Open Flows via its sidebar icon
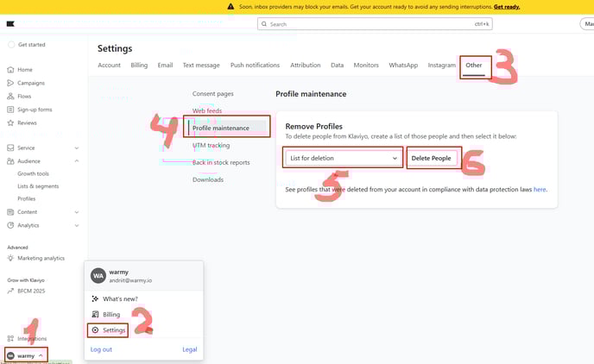This screenshot has width=594, height=364. pyautogui.click(x=10, y=96)
